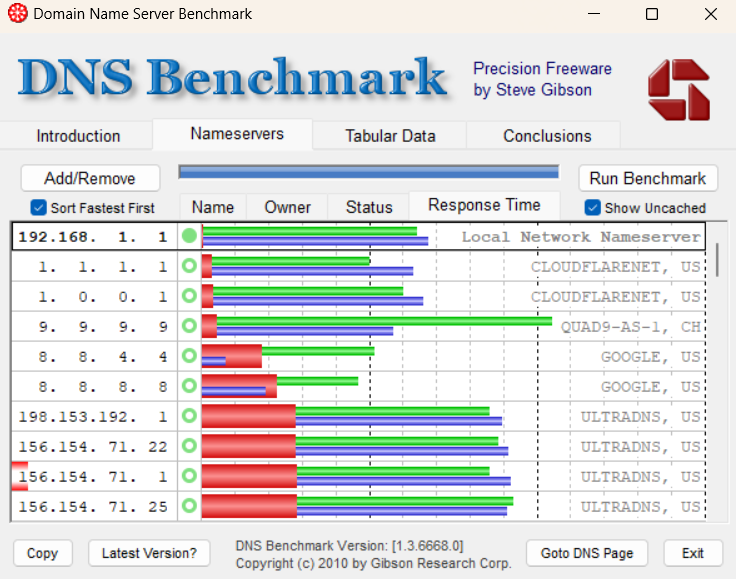Check for updates via Latest Version?

pos(149,553)
